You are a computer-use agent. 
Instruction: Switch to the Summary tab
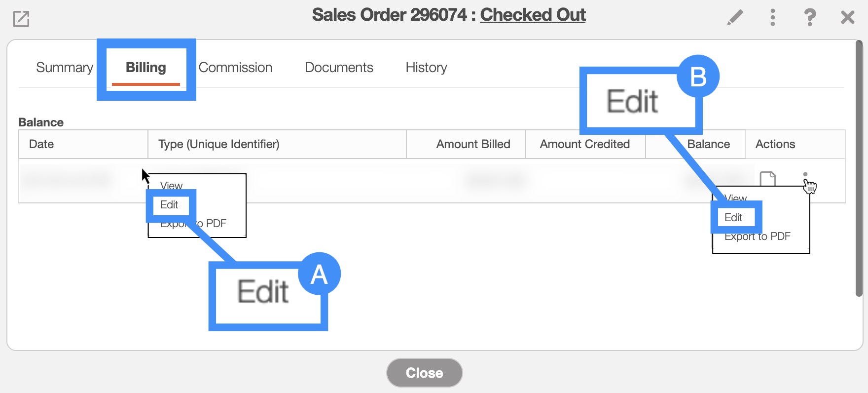click(65, 68)
